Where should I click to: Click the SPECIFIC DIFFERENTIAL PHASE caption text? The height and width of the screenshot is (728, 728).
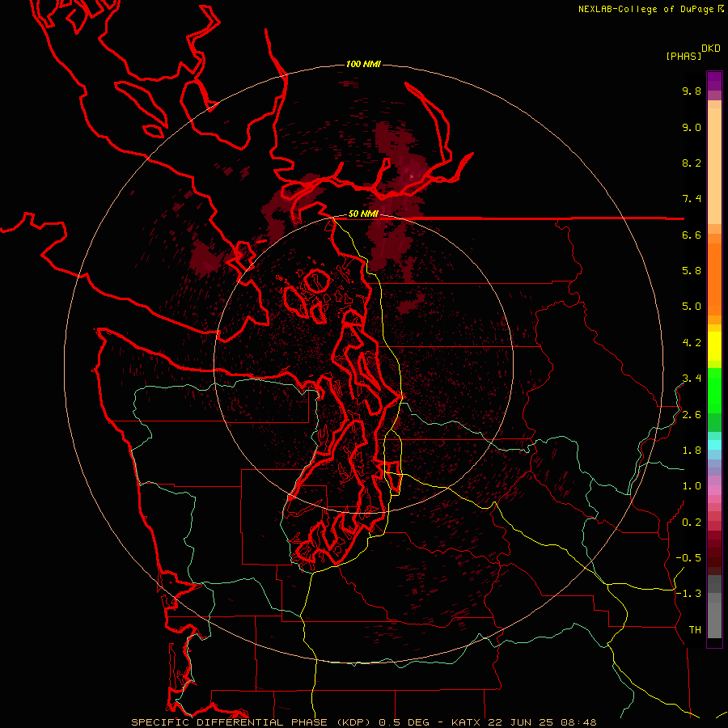[x=231, y=722]
